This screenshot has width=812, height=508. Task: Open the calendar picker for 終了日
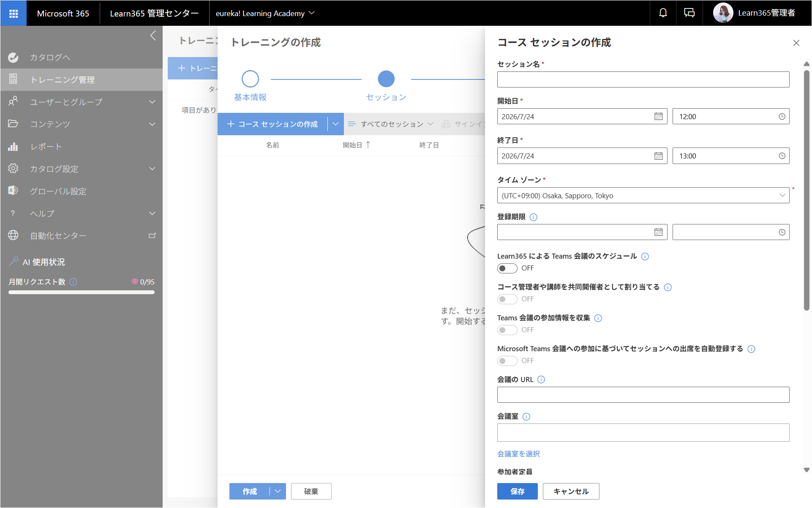point(658,156)
